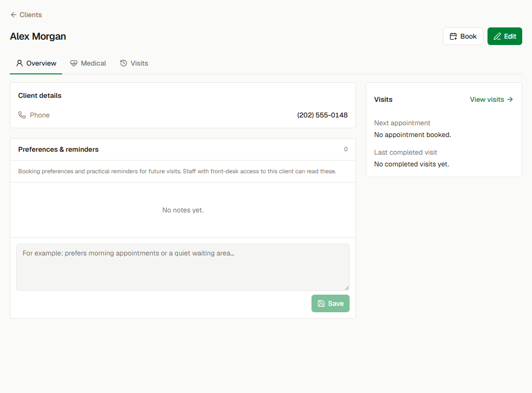Screen dimensions: 532x393
Task: Grab the text area resize handle
Action: point(347,288)
